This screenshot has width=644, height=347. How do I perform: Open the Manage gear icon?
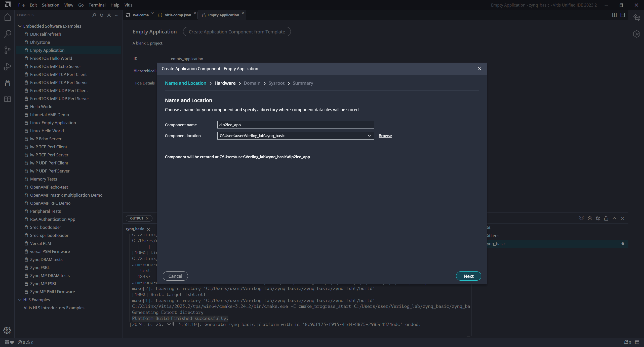[x=7, y=330]
